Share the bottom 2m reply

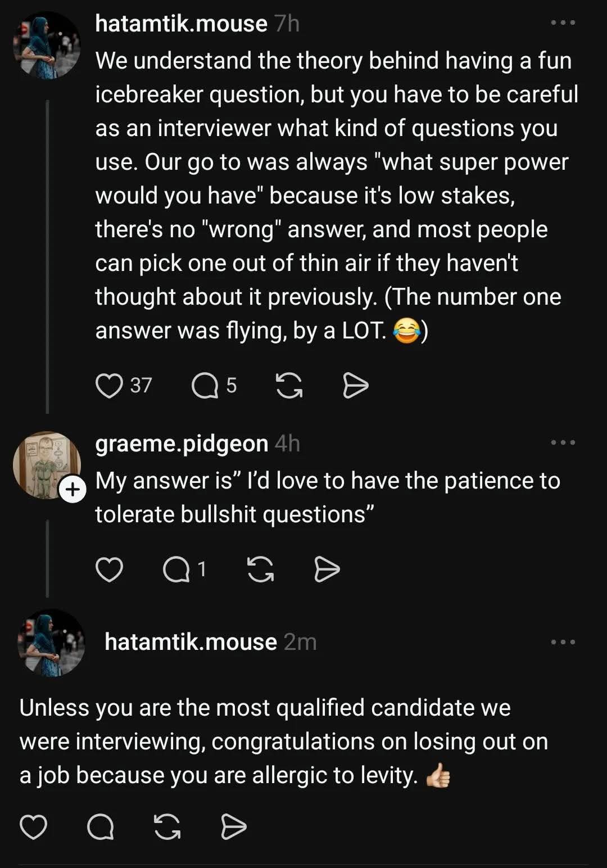coord(233,827)
